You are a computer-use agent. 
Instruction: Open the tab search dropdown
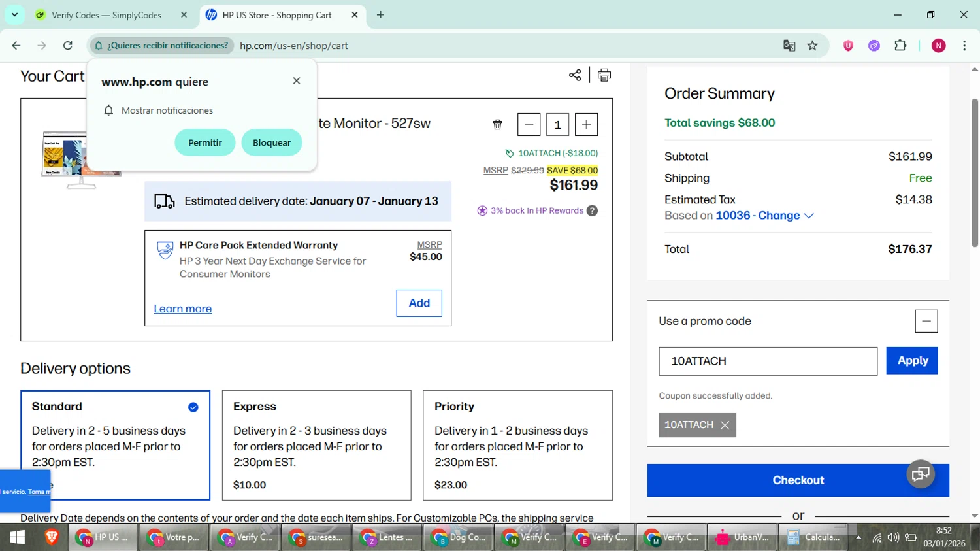[14, 14]
